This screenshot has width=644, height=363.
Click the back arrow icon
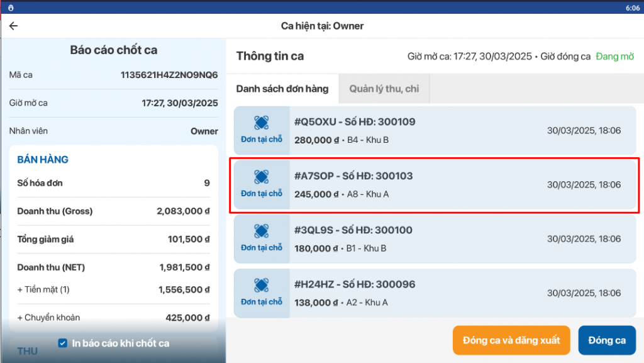pos(13,26)
